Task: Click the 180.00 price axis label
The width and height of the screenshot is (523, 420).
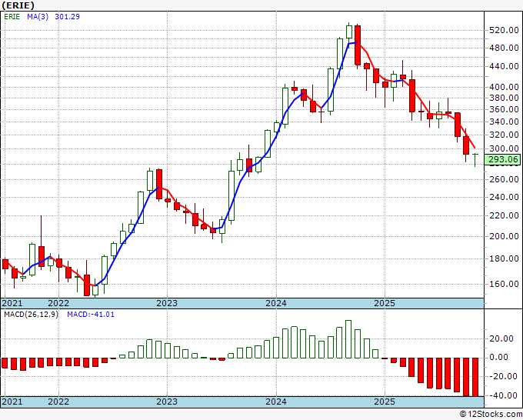Action: coord(504,259)
